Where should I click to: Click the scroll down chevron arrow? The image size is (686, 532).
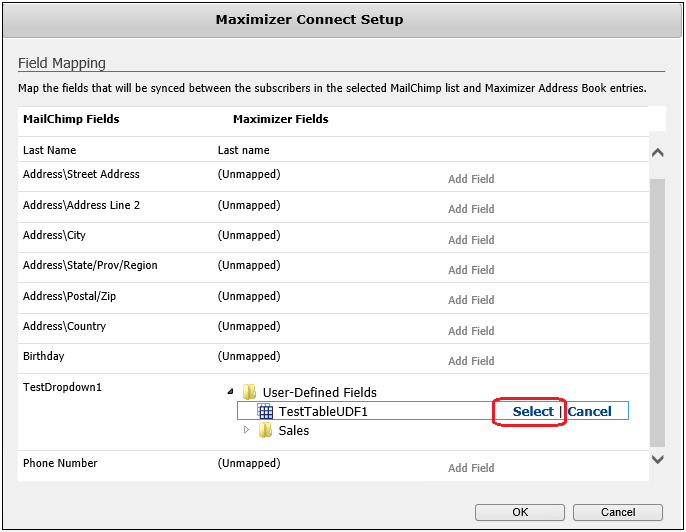pyautogui.click(x=658, y=459)
